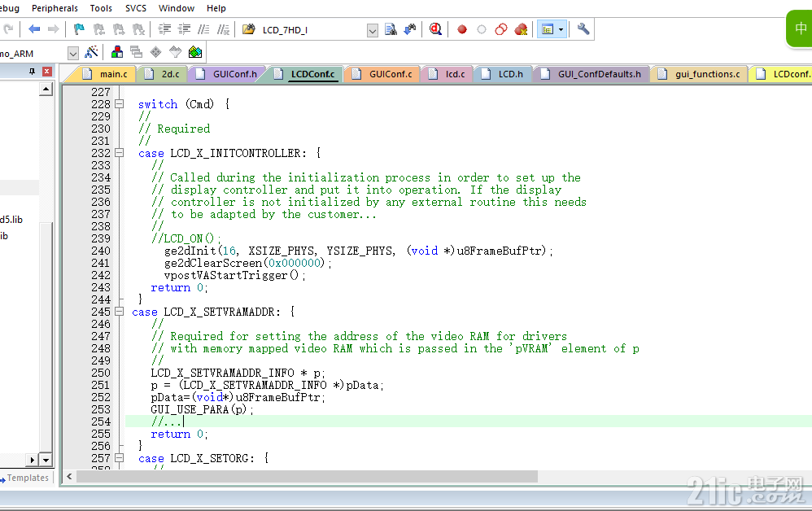The width and height of the screenshot is (812, 511).
Task: Click the editor horizontal scrollbar thumb
Action: 307,476
